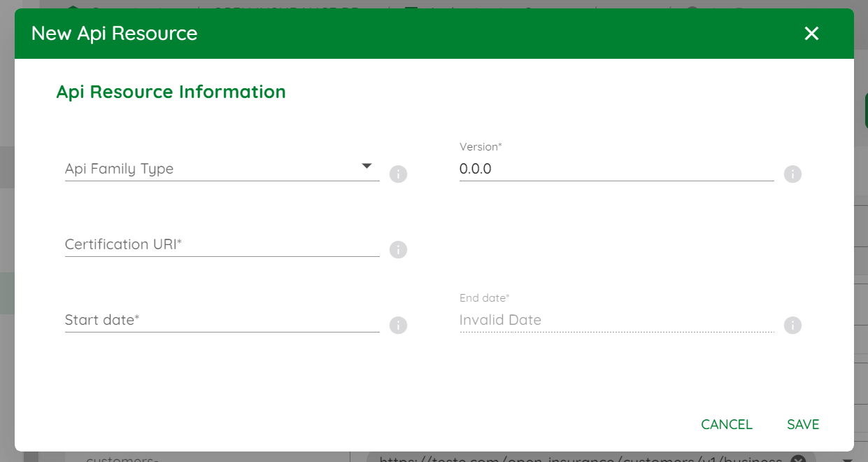868x462 pixels.
Task: Show info for the Start date field
Action: click(398, 325)
